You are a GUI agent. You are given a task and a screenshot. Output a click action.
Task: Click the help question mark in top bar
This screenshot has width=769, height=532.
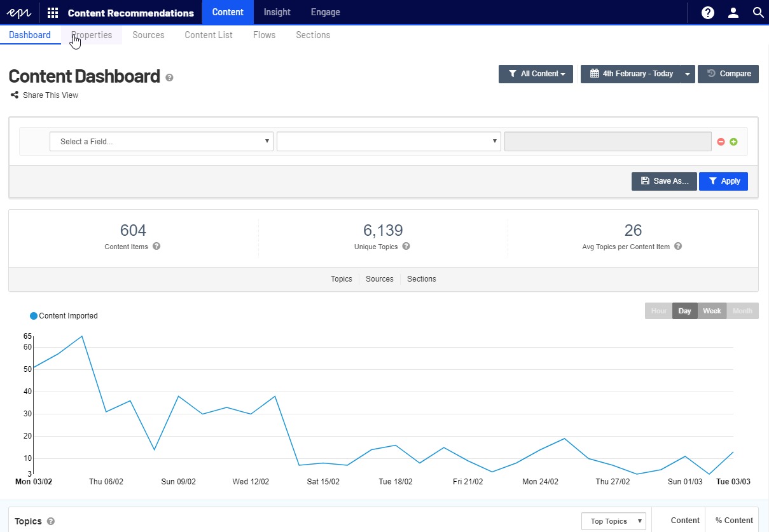708,13
